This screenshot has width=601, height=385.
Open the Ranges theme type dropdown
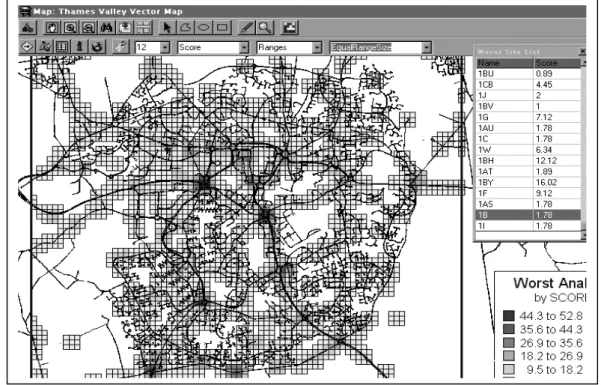tap(317, 48)
